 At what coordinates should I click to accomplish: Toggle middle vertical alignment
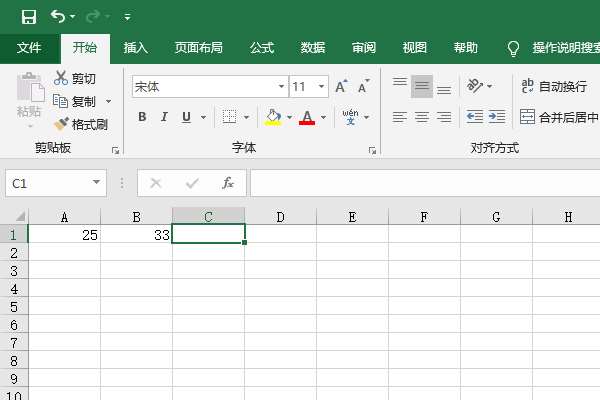[x=422, y=87]
